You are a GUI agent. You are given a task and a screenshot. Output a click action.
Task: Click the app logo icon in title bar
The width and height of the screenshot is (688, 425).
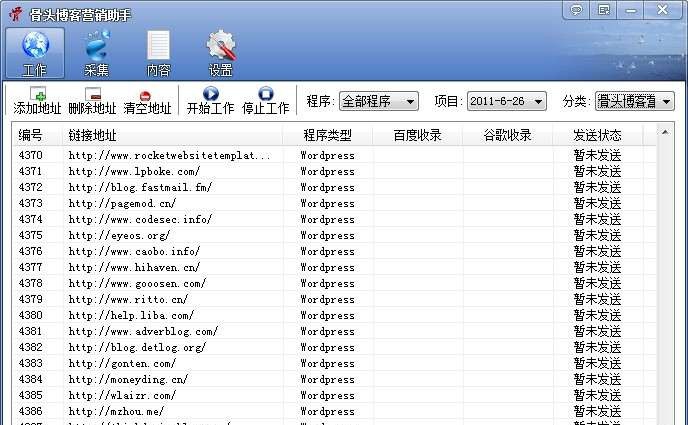[16, 14]
